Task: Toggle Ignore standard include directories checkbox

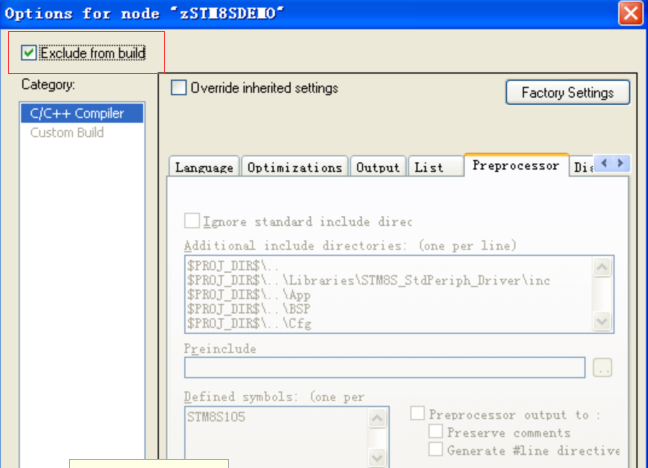Action: (192, 222)
